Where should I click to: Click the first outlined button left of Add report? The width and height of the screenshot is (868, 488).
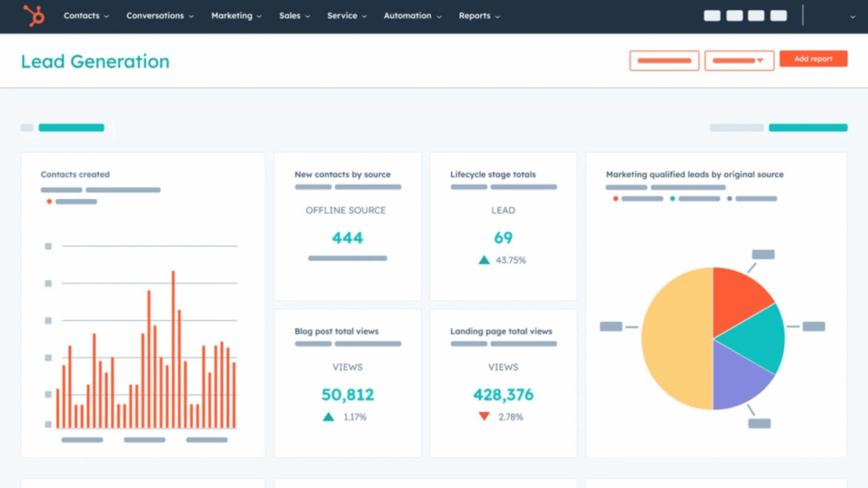664,60
